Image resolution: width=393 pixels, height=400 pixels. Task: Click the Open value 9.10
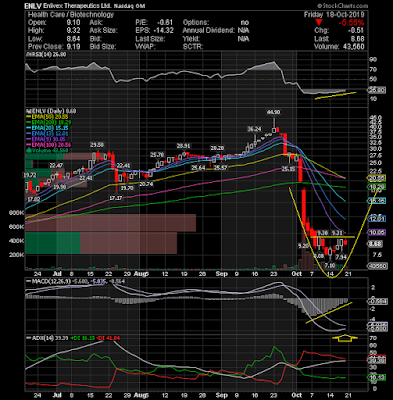[x=73, y=23]
